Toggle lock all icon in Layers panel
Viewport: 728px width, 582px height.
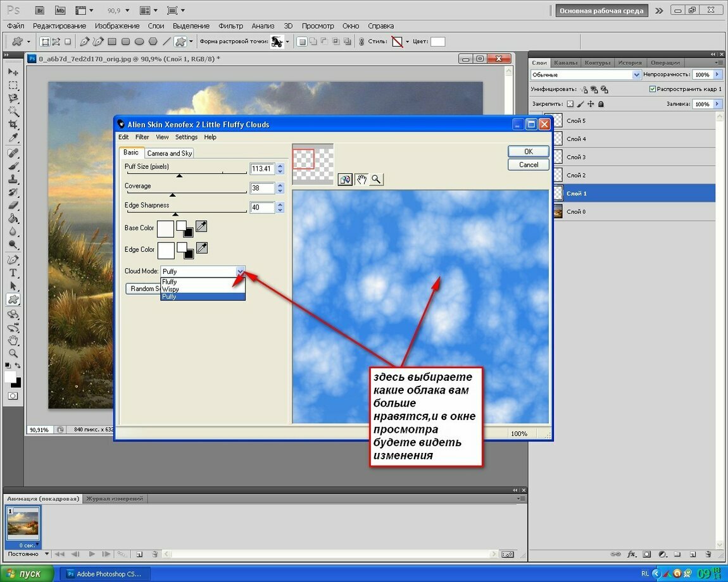pyautogui.click(x=601, y=104)
